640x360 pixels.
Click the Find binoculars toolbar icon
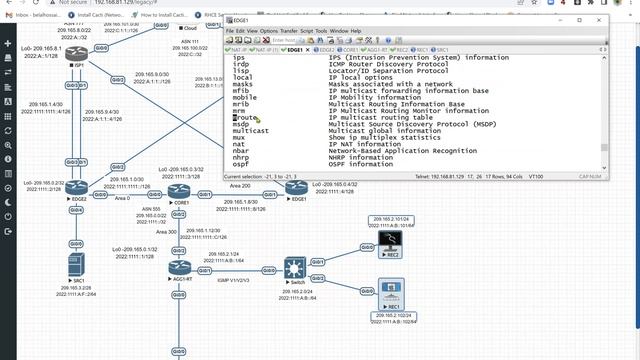320,40
